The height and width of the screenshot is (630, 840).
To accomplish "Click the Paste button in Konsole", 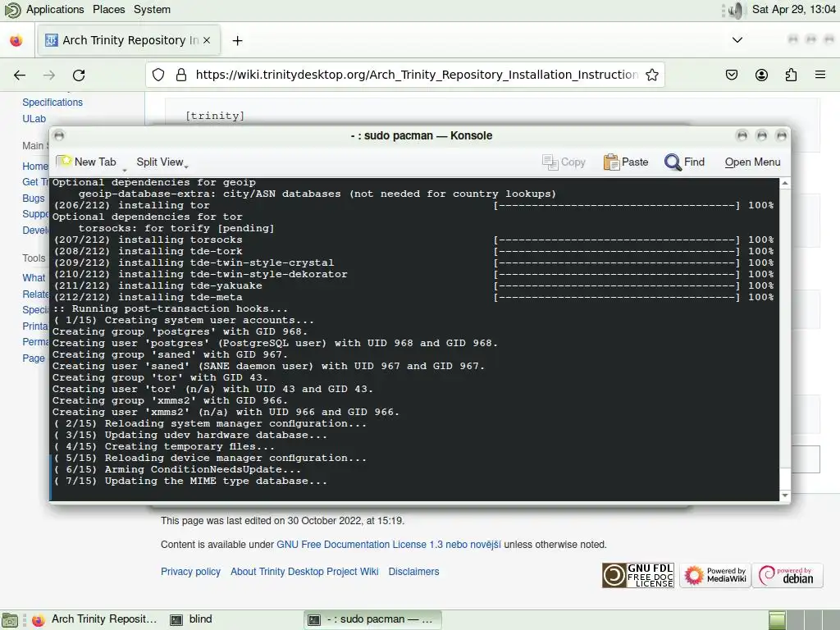I will pos(626,162).
